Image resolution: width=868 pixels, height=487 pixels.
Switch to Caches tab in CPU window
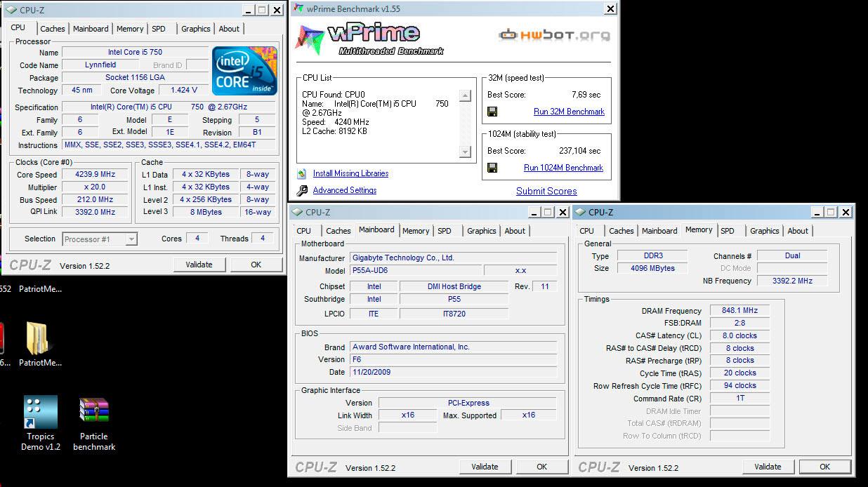(x=52, y=29)
